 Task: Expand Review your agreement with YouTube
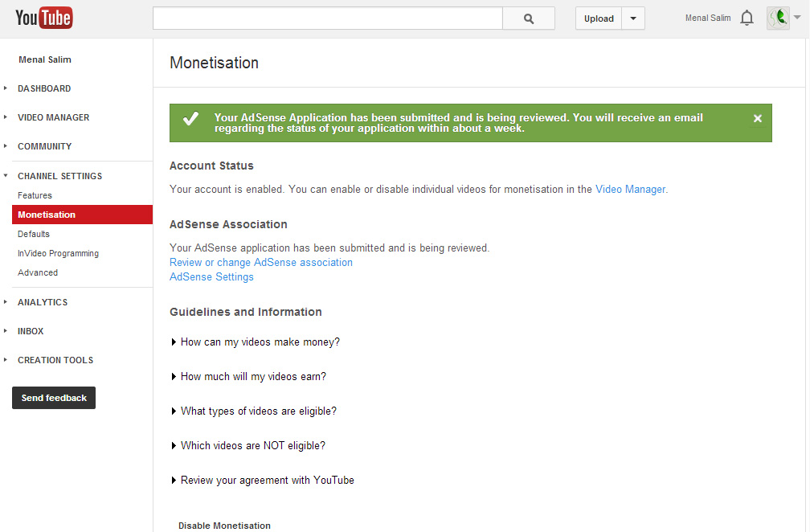263,481
